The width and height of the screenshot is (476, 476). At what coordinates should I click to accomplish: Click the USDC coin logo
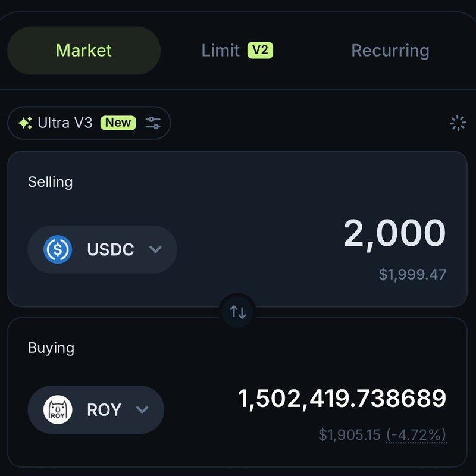[x=58, y=249]
